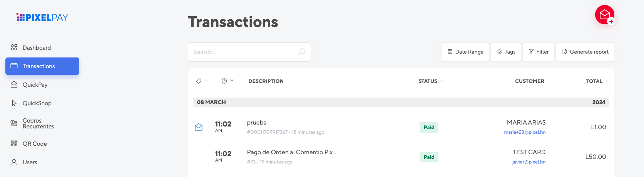
Task: Click the red QuickPay envelope floating button
Action: click(x=605, y=15)
